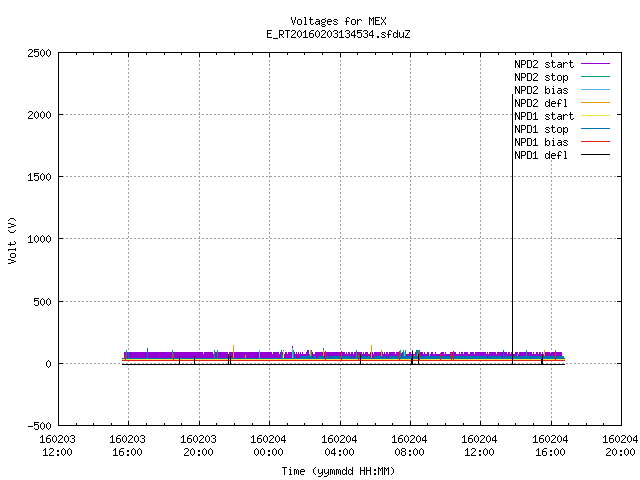The image size is (640, 480).
Task: Click the 1500 y-axis tick label
Action: tap(39, 177)
